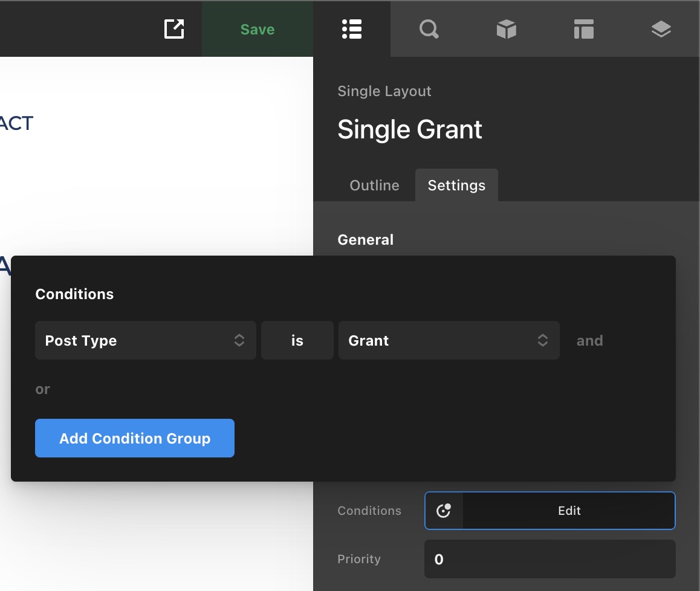
Task: Click the Conditions Edit button
Action: click(x=569, y=511)
